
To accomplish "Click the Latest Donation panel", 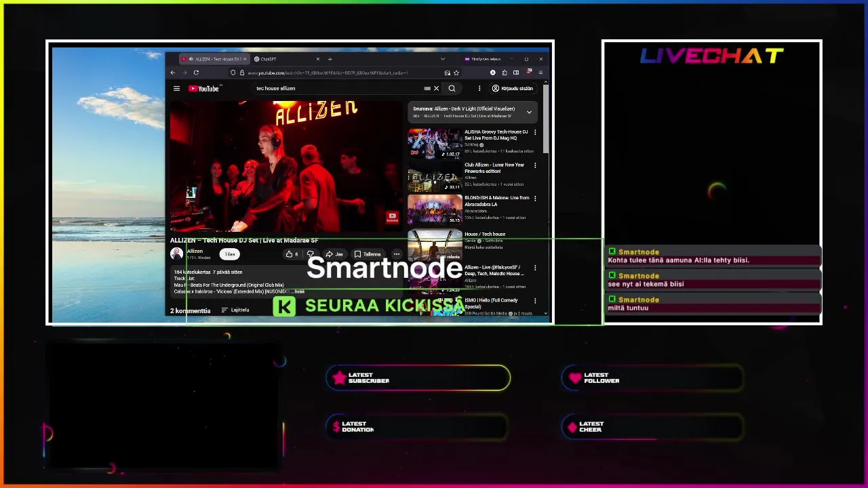I will 418,427.
